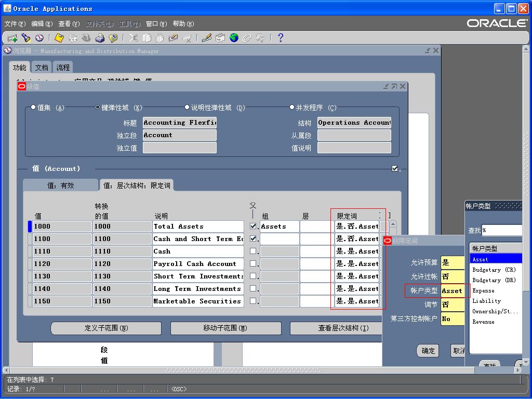Toggle parent checkbox for Payroll Cash Account row
Viewport: 532px width, 399px height.
tap(253, 263)
